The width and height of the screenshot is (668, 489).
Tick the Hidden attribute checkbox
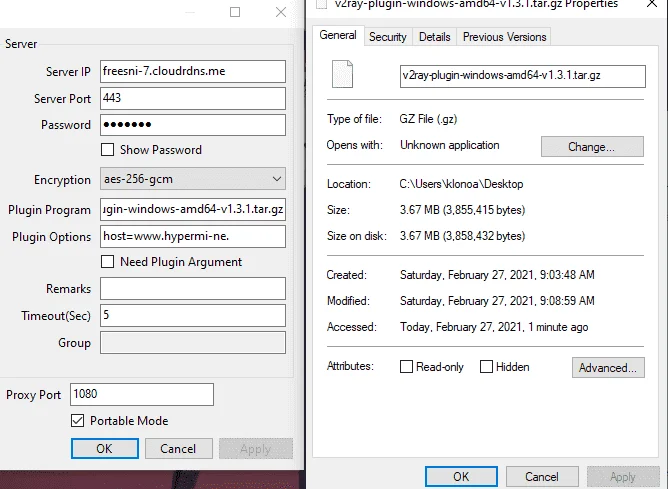(x=486, y=367)
